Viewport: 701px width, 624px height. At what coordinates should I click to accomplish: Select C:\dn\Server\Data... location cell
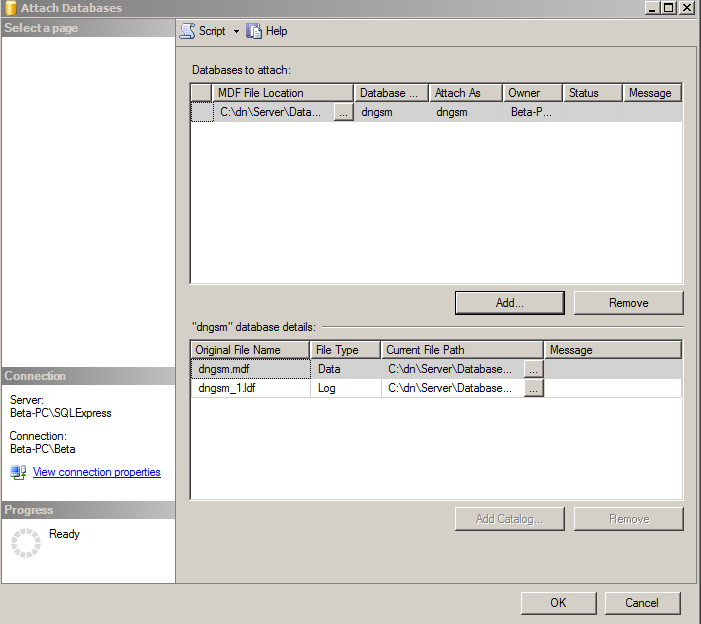pyautogui.click(x=274, y=112)
